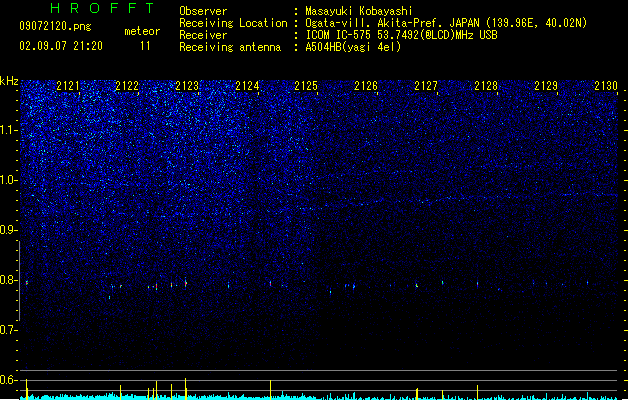
Task: Click the 'meteor' label
Action: 142,31
